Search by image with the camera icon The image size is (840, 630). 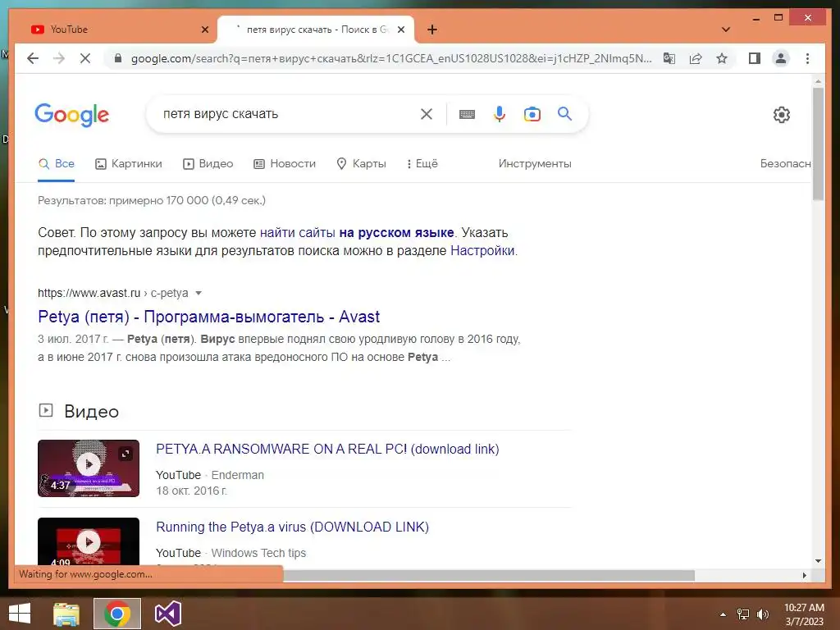pos(532,114)
